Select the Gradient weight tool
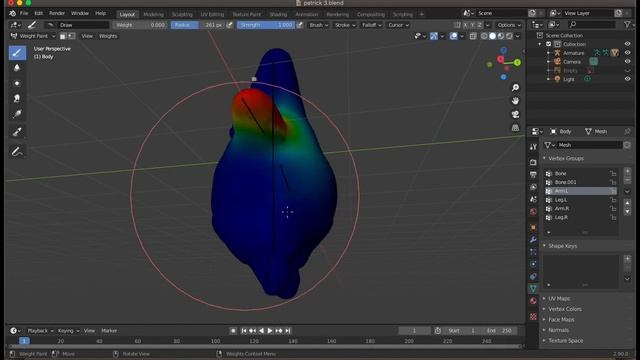 17,114
